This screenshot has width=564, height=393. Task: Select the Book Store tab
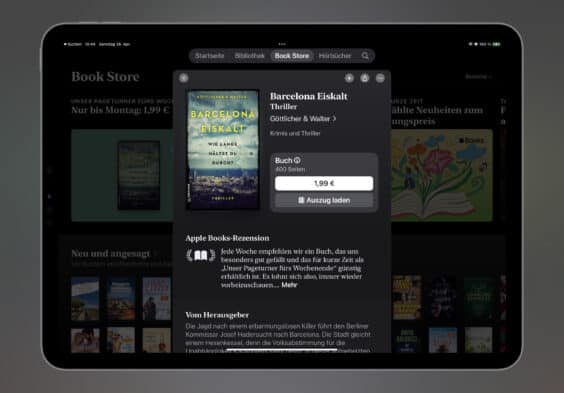tap(292, 56)
